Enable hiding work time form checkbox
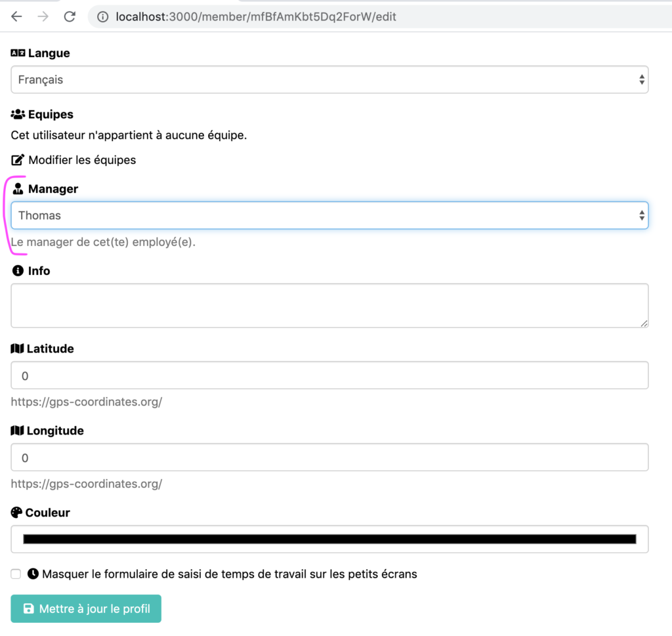 coord(16,574)
